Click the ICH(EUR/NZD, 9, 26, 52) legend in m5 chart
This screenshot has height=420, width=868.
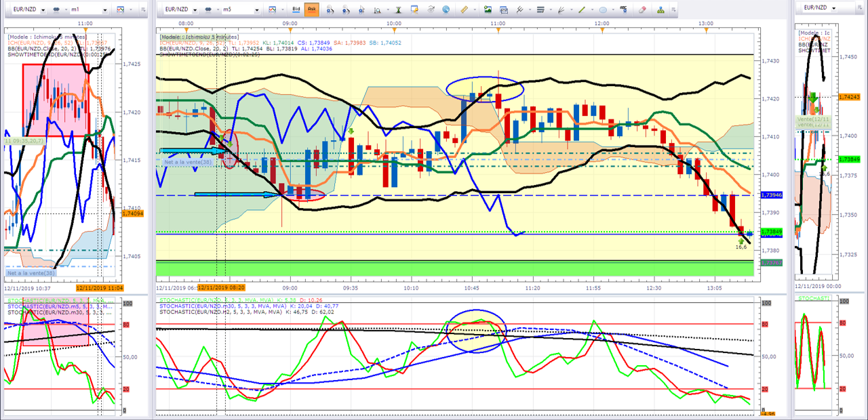(x=192, y=43)
